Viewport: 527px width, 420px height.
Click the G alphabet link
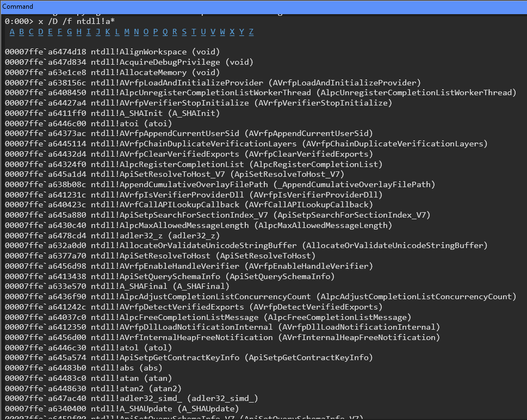pos(69,32)
